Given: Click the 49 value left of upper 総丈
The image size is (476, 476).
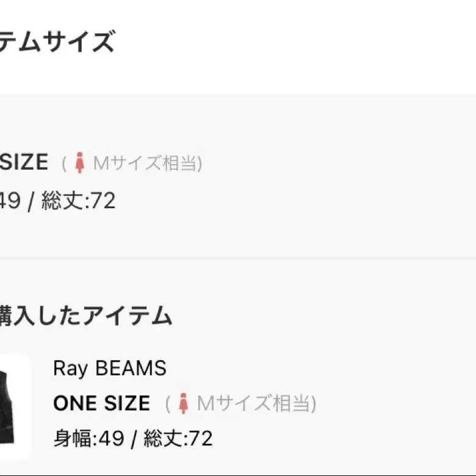Looking at the screenshot, I should pyautogui.click(x=10, y=201).
